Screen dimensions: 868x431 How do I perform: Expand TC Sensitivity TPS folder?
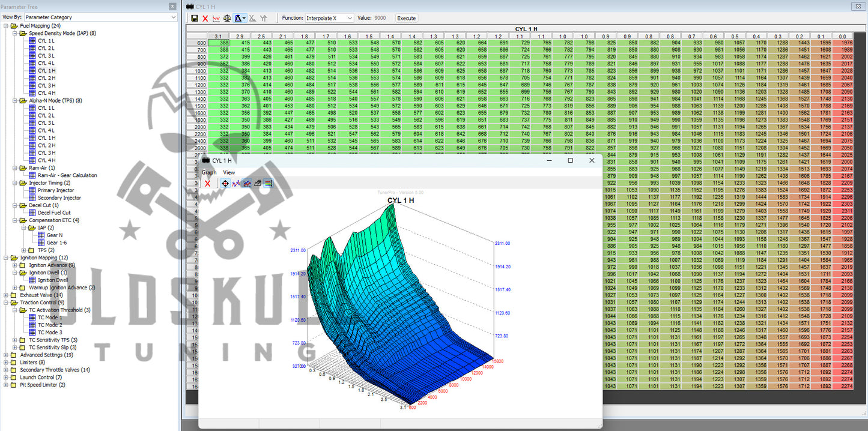coord(15,340)
